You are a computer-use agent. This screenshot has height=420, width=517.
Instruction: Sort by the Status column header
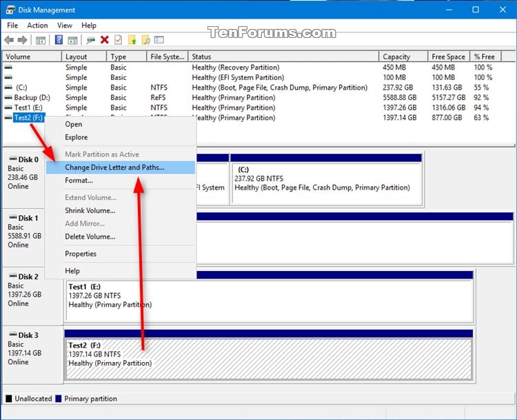[x=283, y=57]
